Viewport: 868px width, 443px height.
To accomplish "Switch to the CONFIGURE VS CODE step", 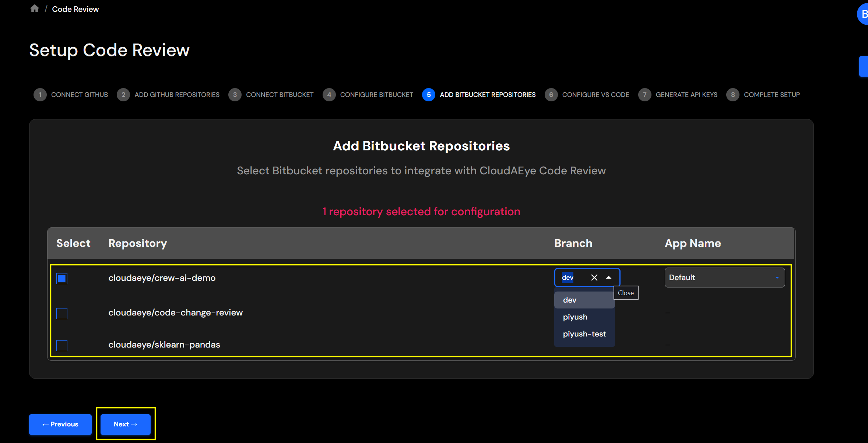I will (596, 95).
